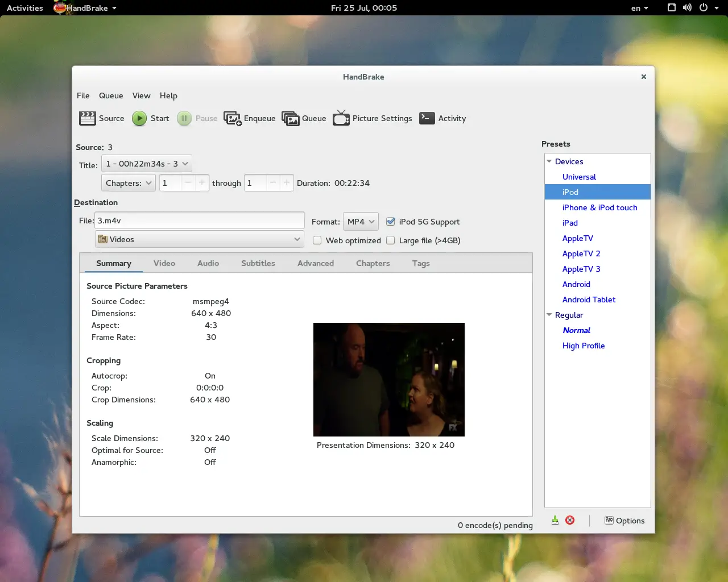Screen dimensions: 728x582
Task: Open the Title dropdown
Action: click(147, 164)
